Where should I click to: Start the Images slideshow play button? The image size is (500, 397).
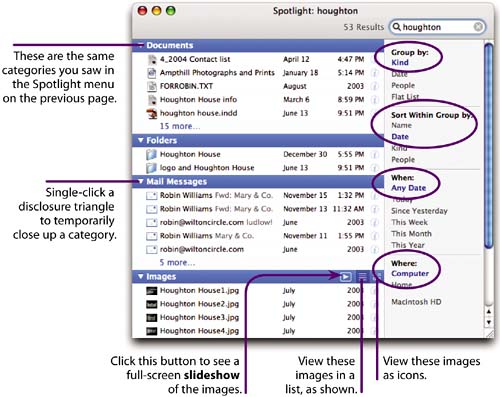pyautogui.click(x=345, y=277)
